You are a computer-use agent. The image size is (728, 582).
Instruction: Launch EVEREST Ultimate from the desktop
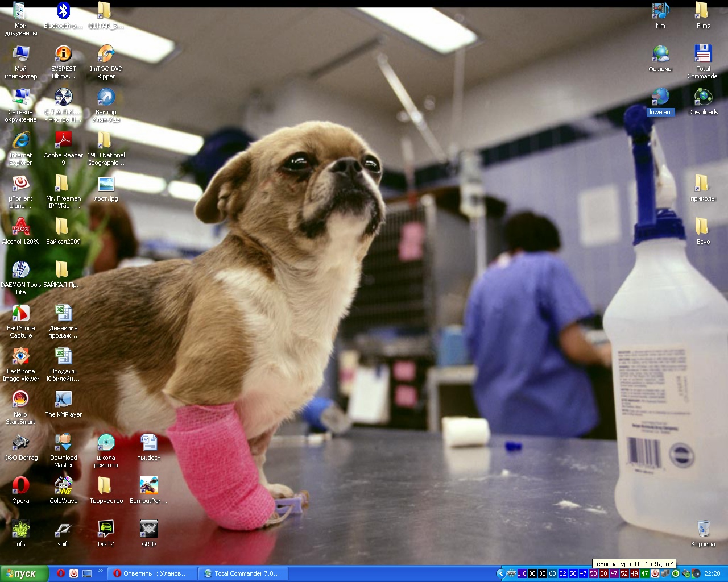tap(63, 62)
